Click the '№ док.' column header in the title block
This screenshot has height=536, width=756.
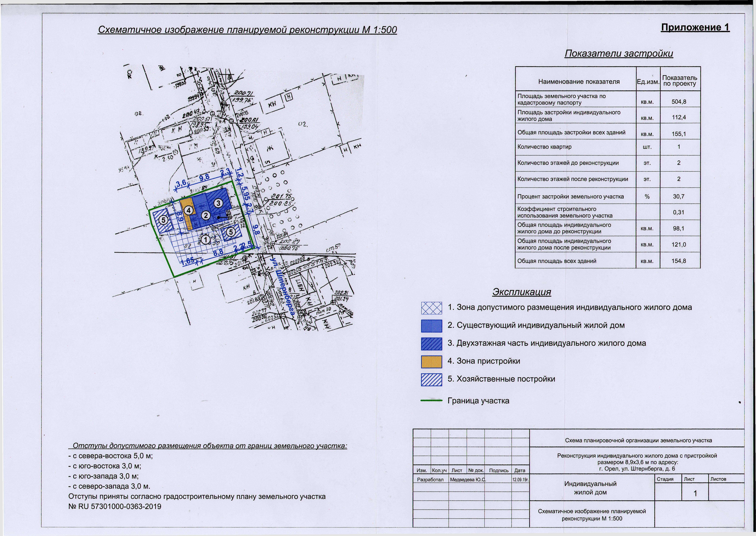pyautogui.click(x=476, y=470)
